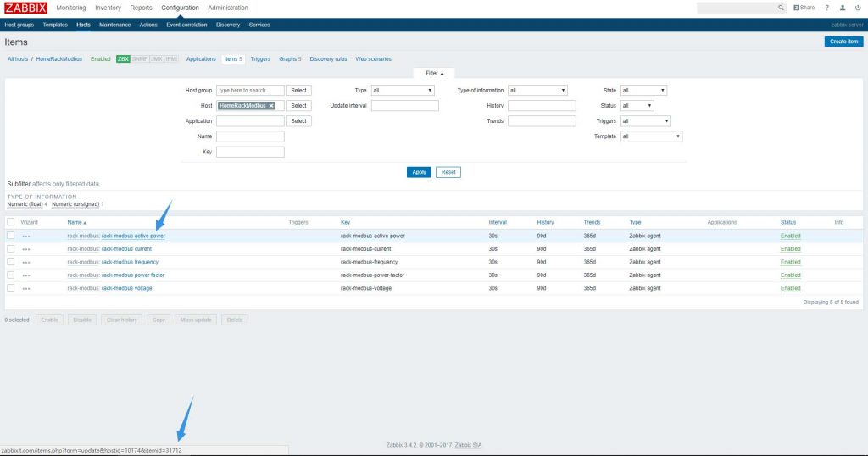868x456 pixels.
Task: Check the rack-modbus voltage row checkbox
Action: coord(11,288)
